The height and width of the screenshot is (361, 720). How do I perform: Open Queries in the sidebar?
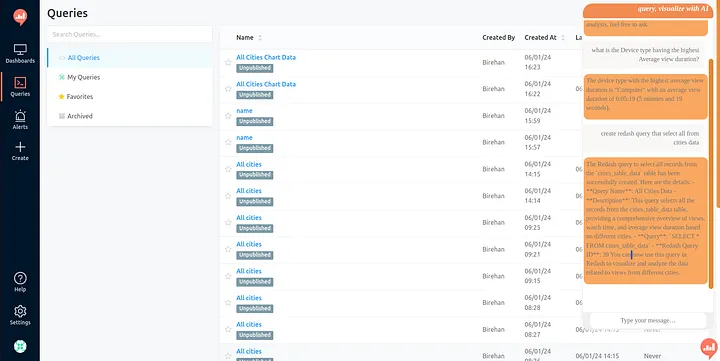click(x=20, y=87)
